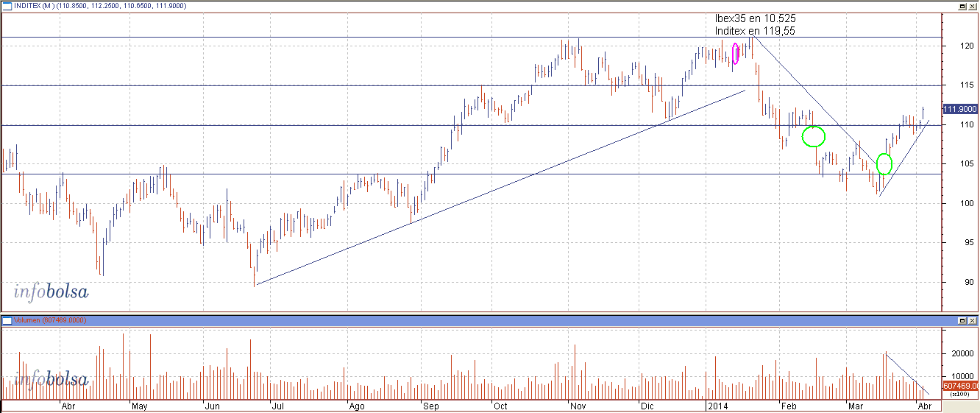Screen dimensions: 980x413
Task: Click the 'Ibex35 en 10.525' annotation text
Action: (755, 18)
